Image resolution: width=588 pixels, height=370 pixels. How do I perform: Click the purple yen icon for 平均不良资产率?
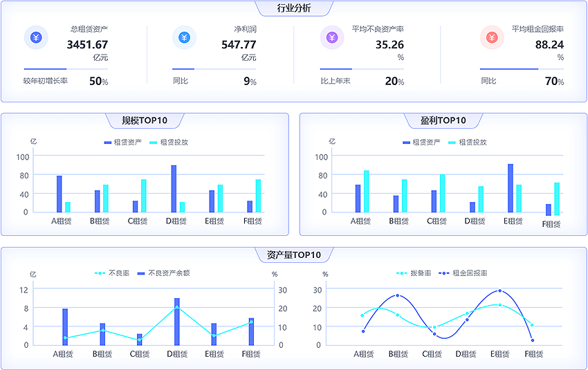pos(332,38)
